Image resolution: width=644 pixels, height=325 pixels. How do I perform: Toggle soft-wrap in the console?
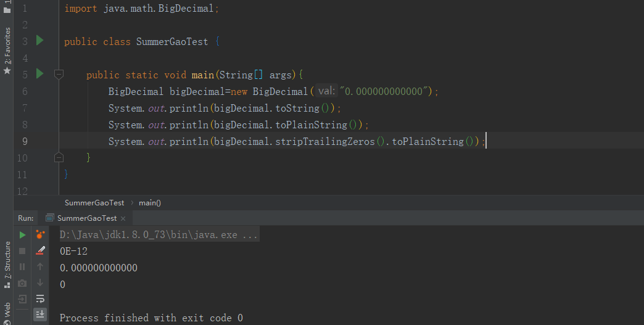40,298
